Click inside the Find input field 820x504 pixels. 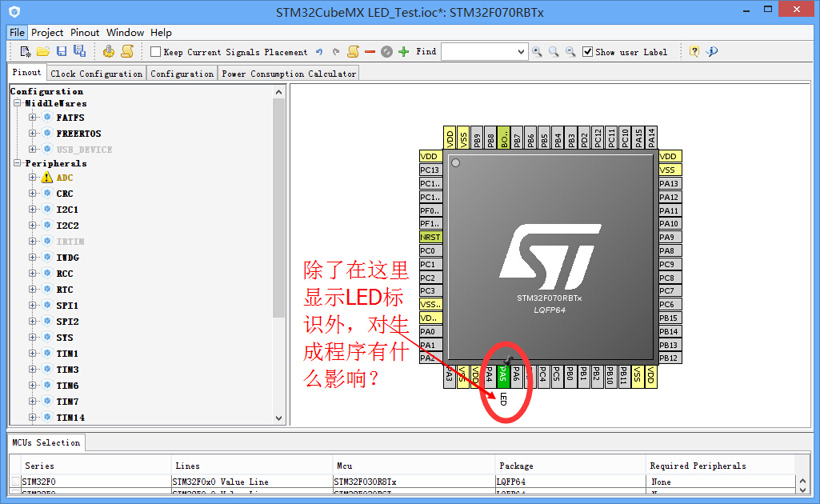click(478, 52)
